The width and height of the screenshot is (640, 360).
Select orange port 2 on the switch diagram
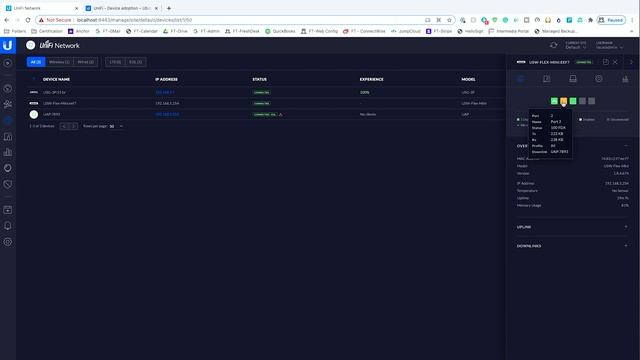pos(564,101)
